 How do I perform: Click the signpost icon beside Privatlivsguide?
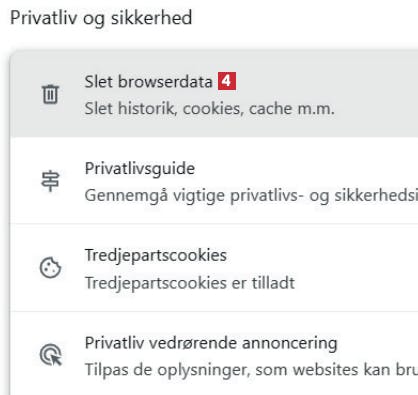(50, 181)
